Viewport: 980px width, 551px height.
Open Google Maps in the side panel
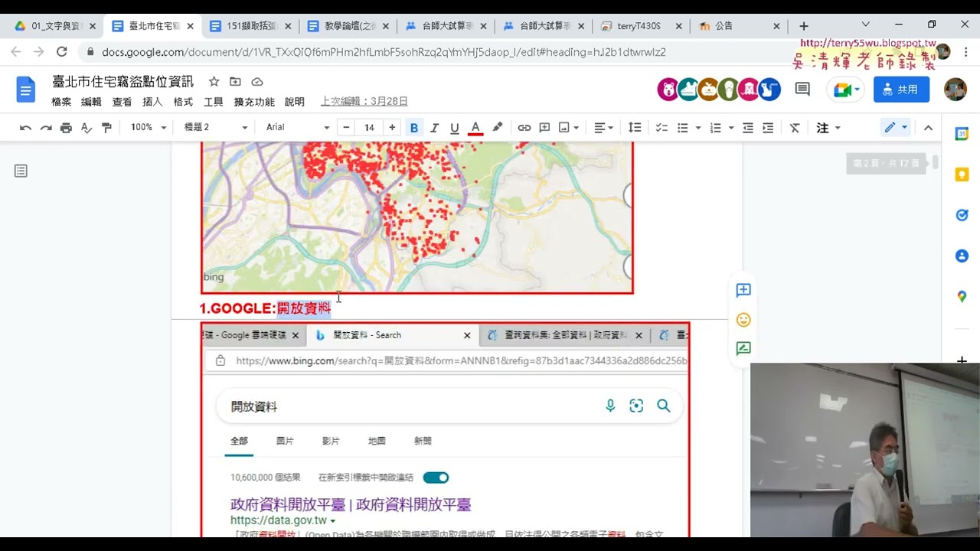(962, 296)
